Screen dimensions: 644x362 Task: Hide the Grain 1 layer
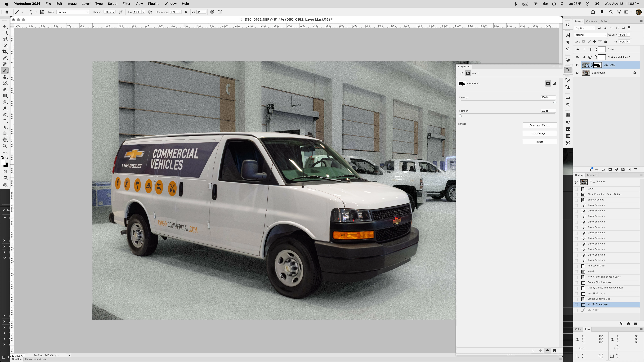point(577,50)
